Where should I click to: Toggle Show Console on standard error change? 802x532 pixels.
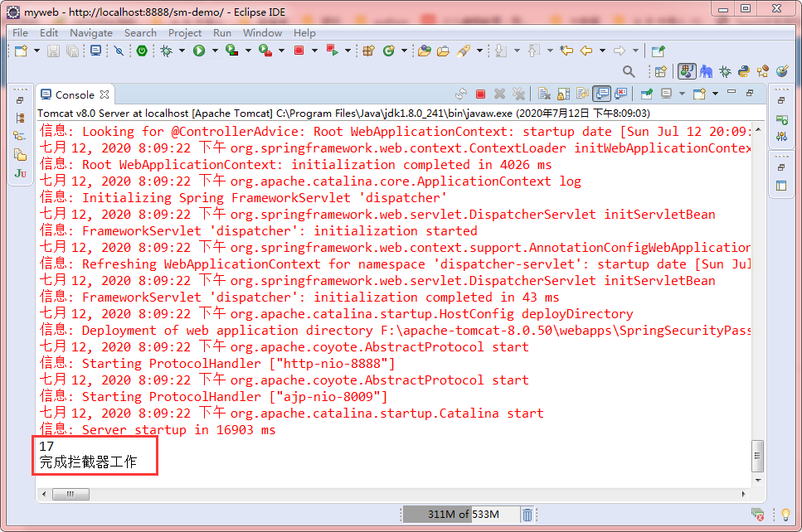click(x=621, y=94)
